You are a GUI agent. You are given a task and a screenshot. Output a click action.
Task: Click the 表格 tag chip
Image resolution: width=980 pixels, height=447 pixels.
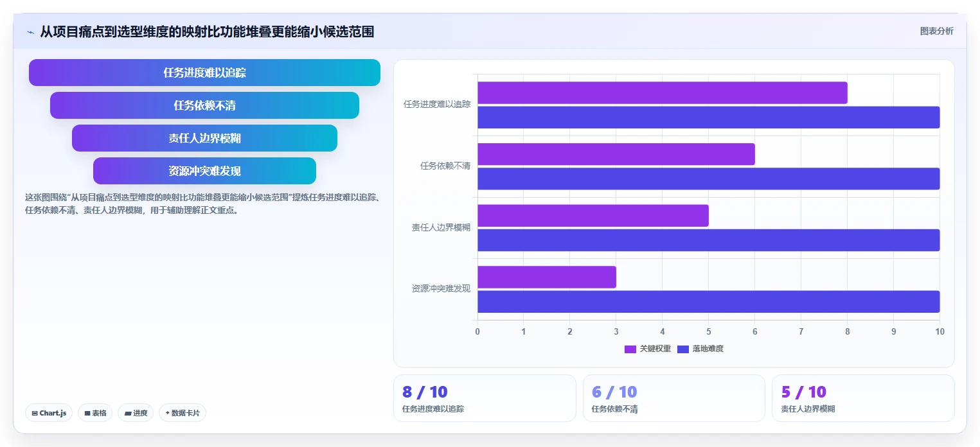(95, 413)
